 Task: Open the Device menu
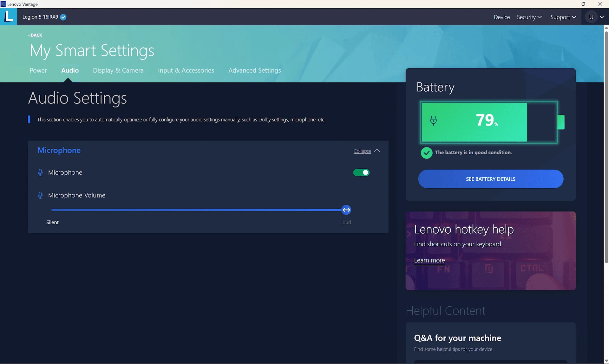(502, 17)
